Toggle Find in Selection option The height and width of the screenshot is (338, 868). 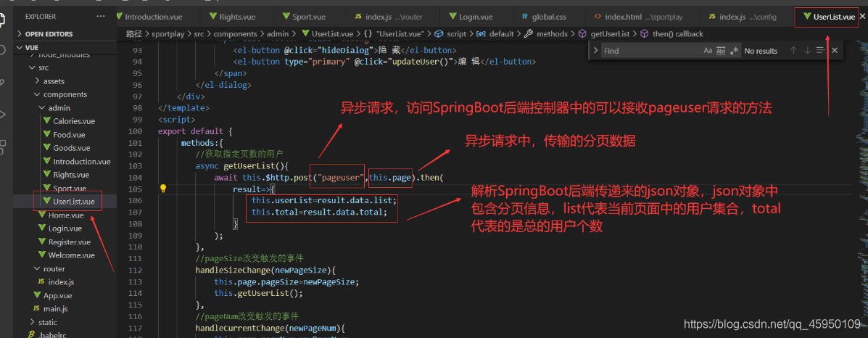[x=820, y=51]
